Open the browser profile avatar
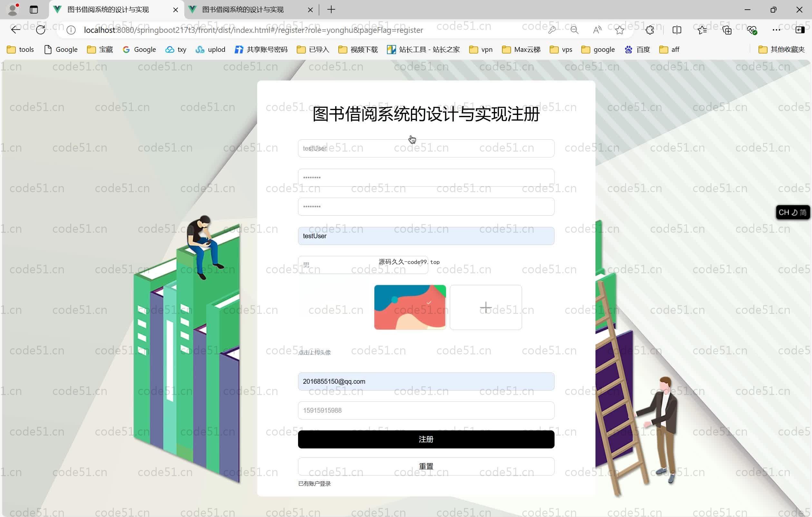The width and height of the screenshot is (812, 517). coord(13,9)
